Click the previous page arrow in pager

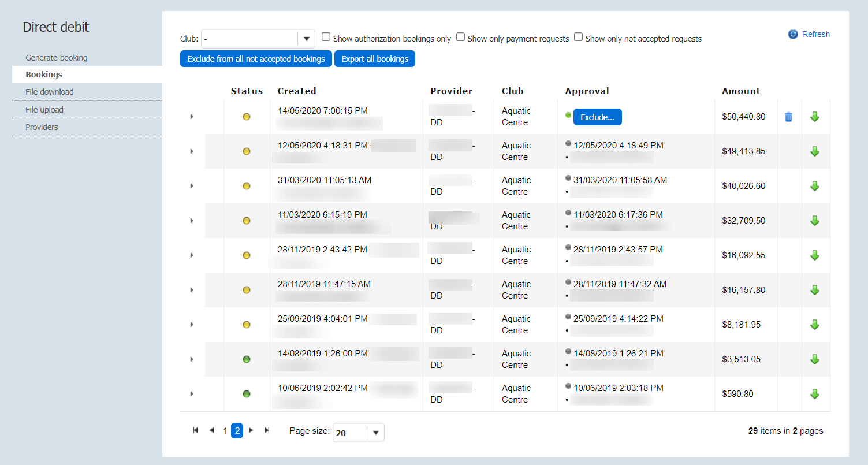[211, 430]
